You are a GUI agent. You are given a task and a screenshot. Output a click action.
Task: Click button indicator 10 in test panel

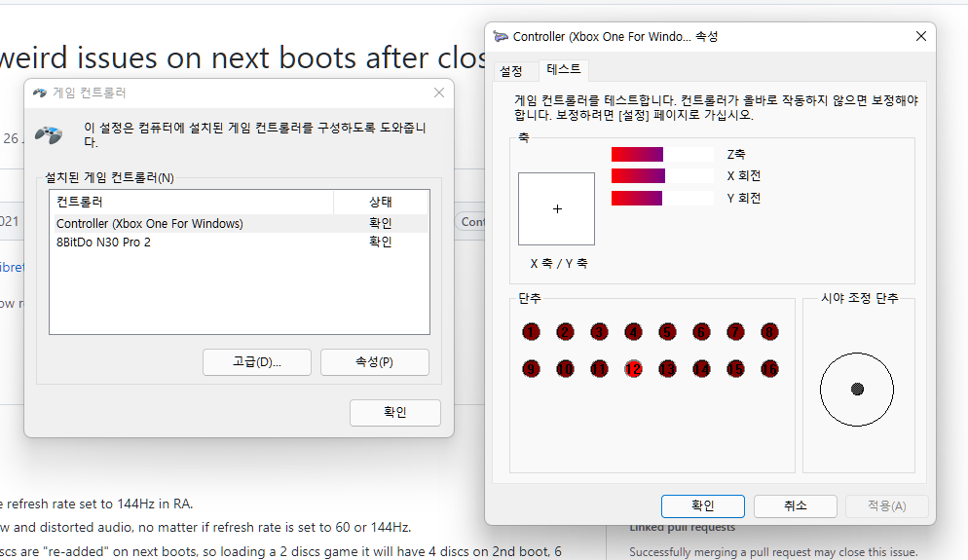(565, 369)
